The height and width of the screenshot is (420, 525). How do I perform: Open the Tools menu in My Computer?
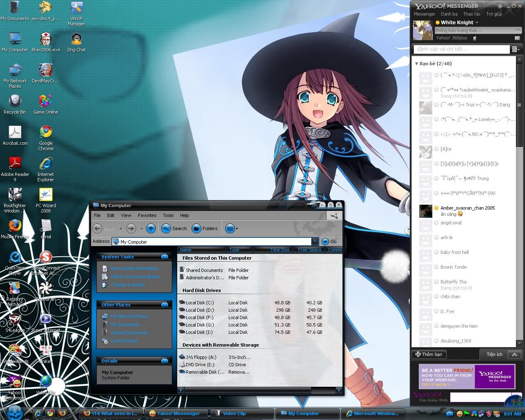point(168,215)
